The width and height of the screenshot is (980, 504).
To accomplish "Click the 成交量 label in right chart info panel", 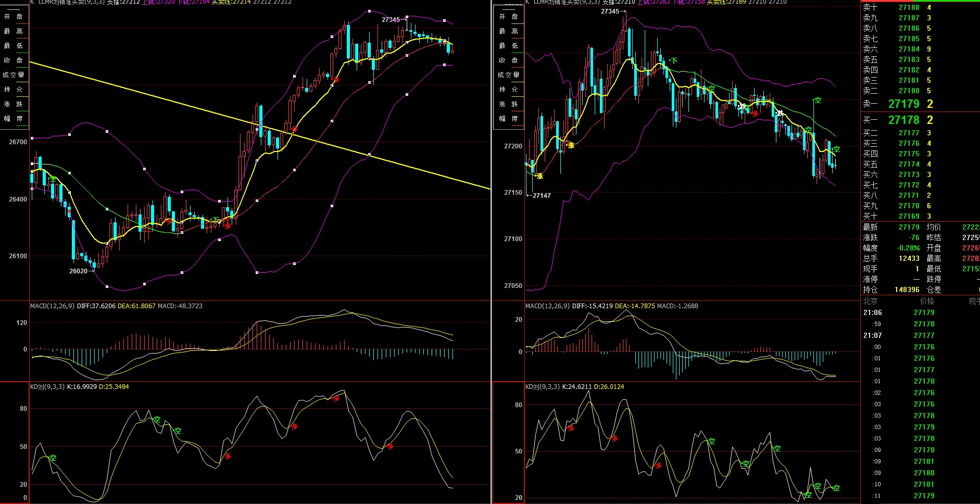I will point(509,75).
